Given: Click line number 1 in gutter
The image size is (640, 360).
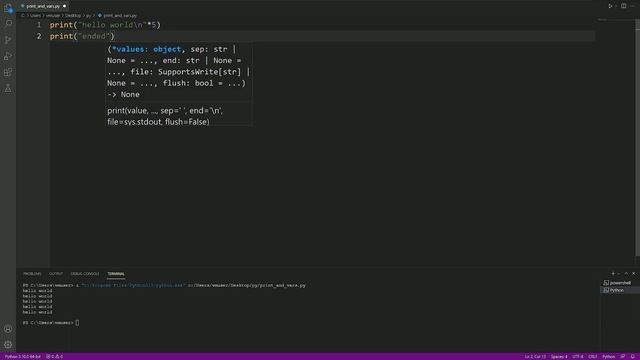Looking at the screenshot, I should (39, 25).
